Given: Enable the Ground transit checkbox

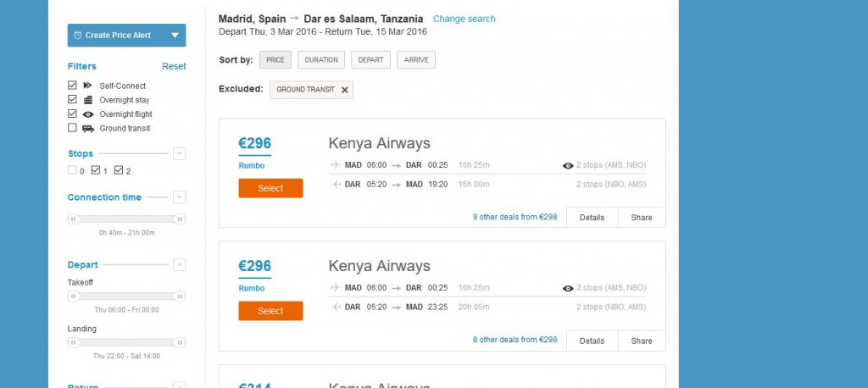Looking at the screenshot, I should pyautogui.click(x=72, y=129).
